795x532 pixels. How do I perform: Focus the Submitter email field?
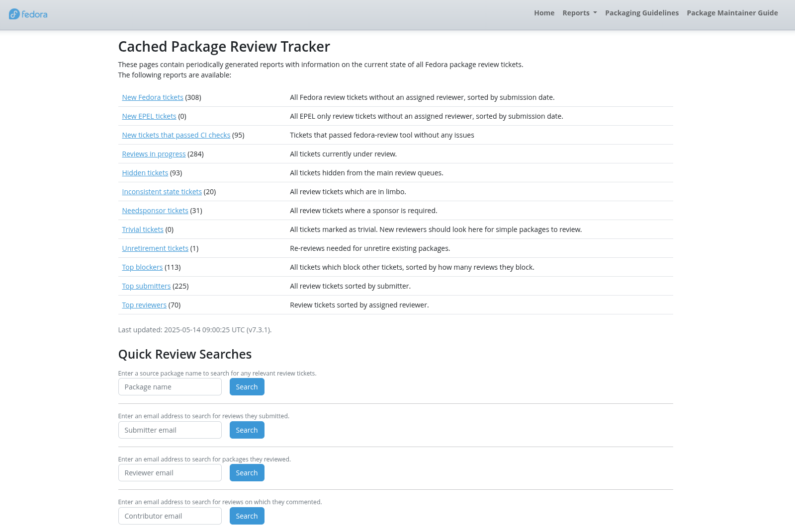[170, 430]
